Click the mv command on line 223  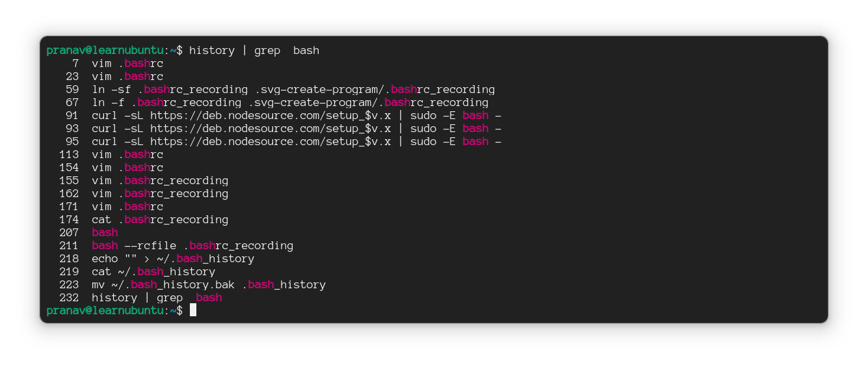[x=209, y=284]
